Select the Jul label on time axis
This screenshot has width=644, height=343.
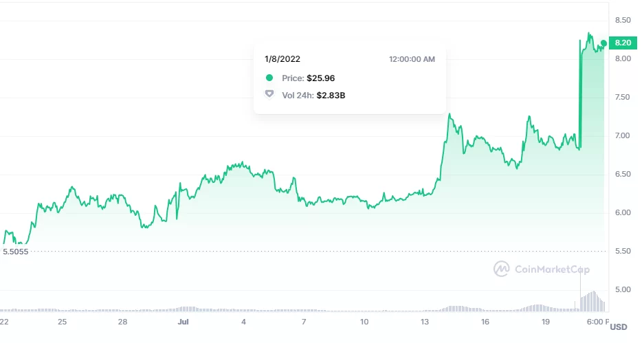(183, 322)
